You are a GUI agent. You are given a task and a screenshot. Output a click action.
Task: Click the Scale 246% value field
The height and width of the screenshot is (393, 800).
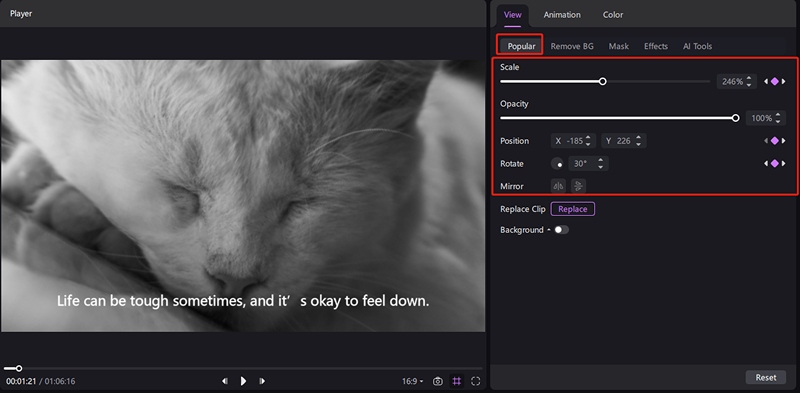732,81
